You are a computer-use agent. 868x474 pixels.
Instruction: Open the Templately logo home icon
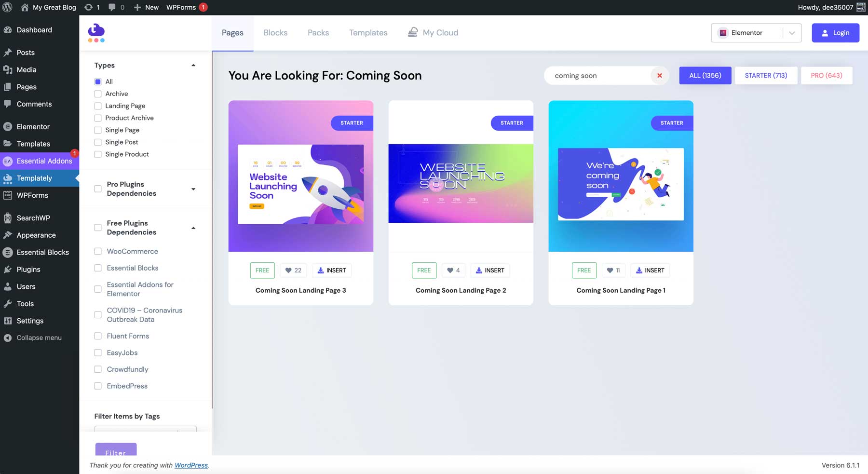coord(96,32)
